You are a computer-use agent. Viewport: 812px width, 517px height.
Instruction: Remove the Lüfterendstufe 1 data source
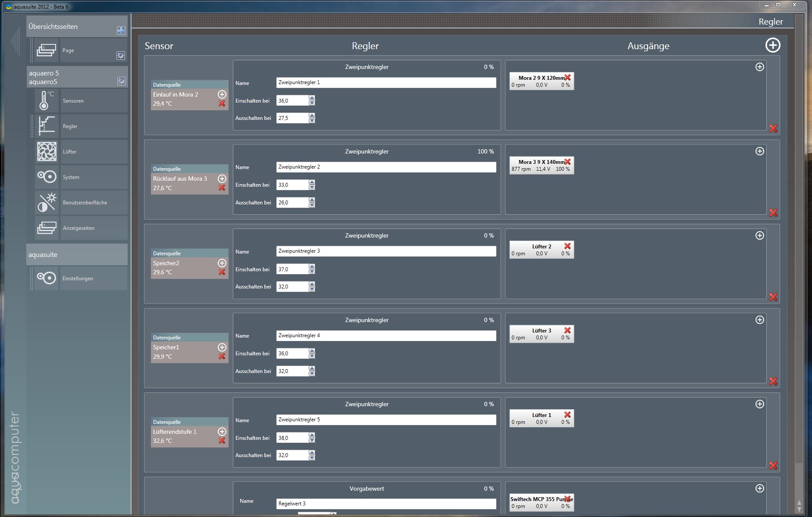(x=222, y=441)
